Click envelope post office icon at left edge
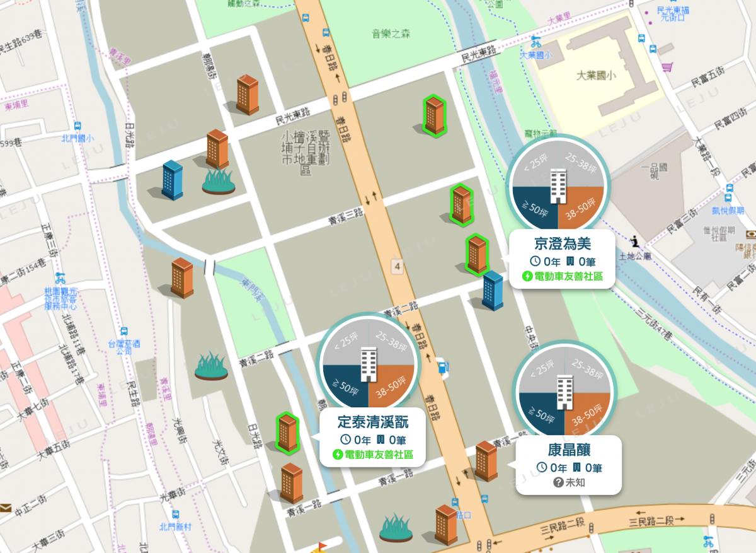This screenshot has height=553, width=756. pos(6,508)
